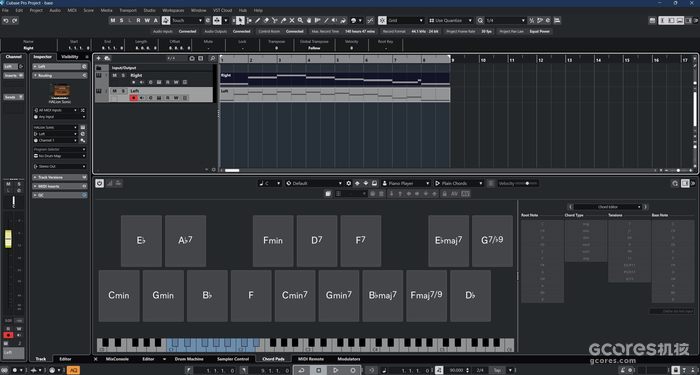Trigger the Ab7 chord pad
The width and height of the screenshot is (700, 375).
tap(185, 241)
